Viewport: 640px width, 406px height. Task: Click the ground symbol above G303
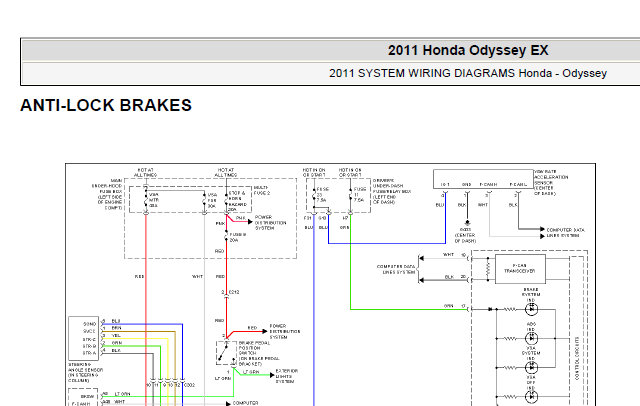(x=467, y=223)
